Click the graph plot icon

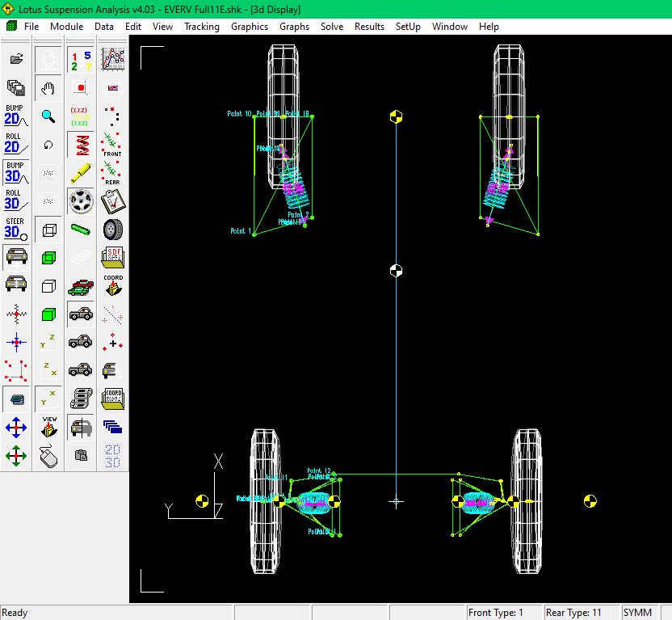point(113,60)
